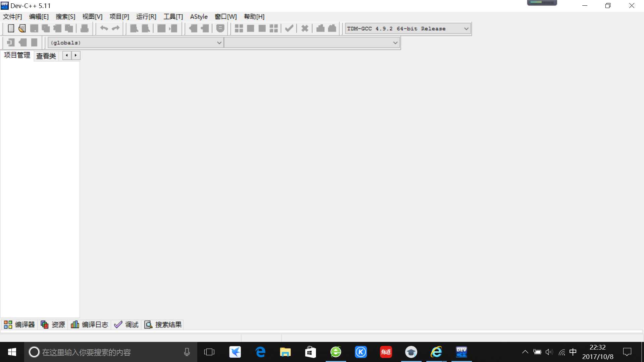Viewport: 644px width, 362px height.
Task: Click the left tab-scroll arrow in side panel
Action: tap(67, 55)
